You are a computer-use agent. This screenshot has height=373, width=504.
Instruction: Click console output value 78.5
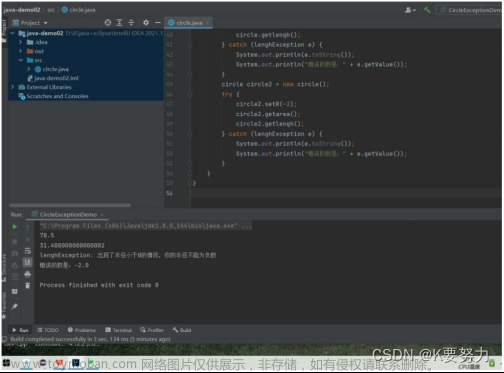(47, 235)
